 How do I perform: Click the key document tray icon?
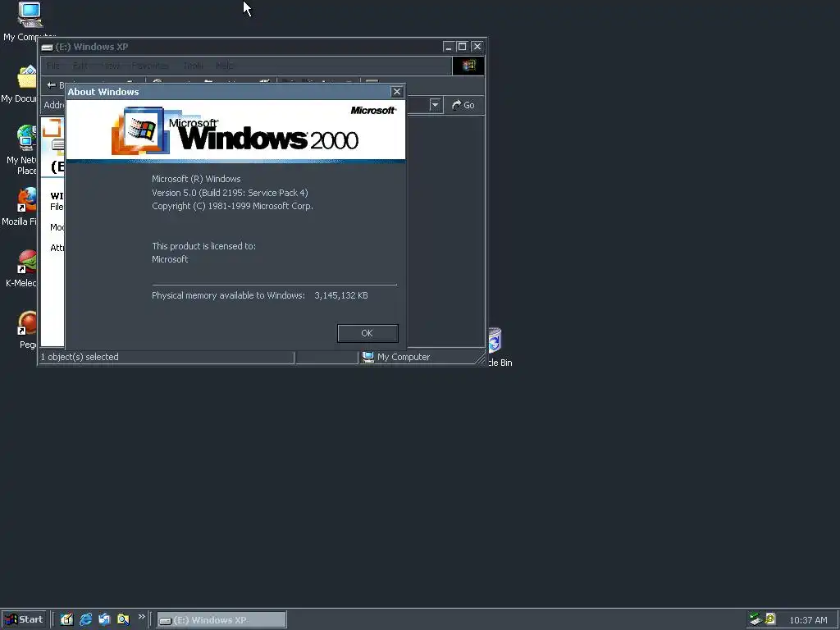click(x=770, y=619)
